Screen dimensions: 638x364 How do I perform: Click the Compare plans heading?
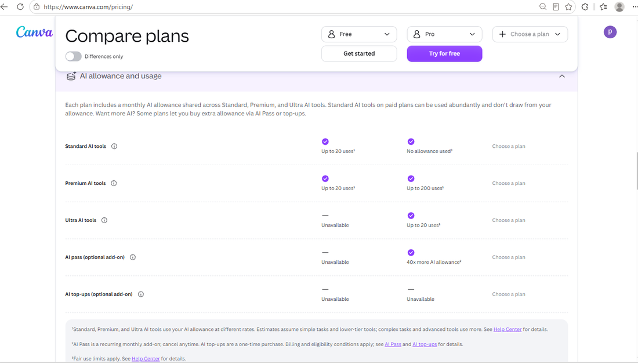(127, 36)
